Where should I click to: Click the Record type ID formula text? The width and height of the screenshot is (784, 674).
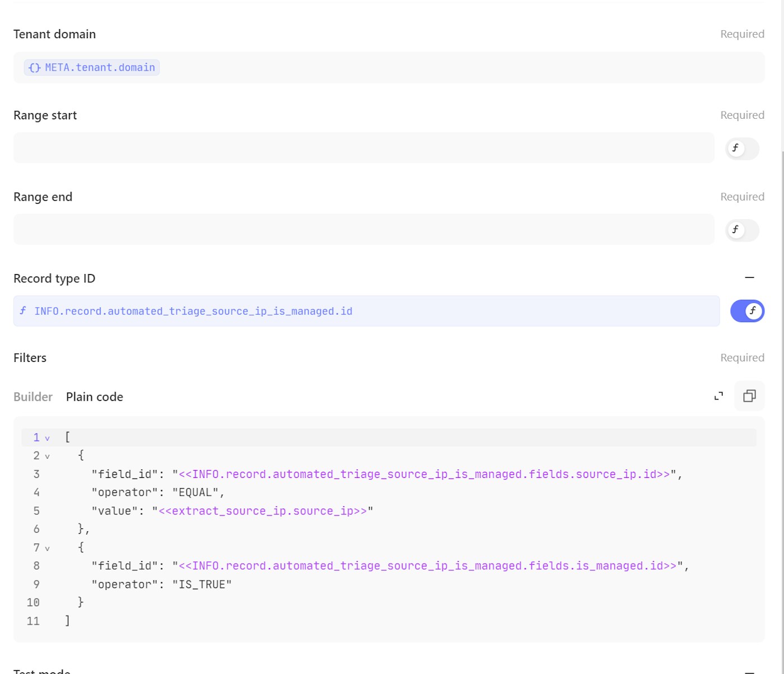tap(193, 312)
